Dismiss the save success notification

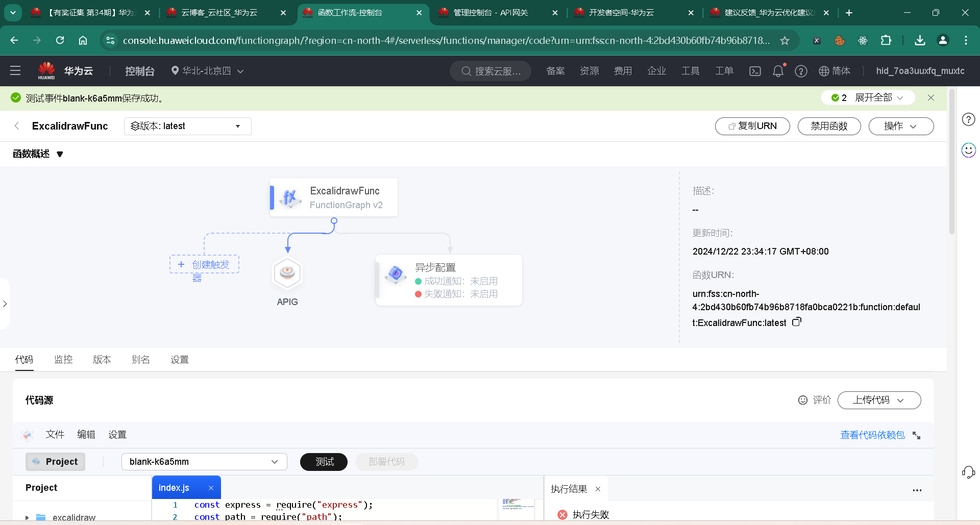tap(931, 98)
